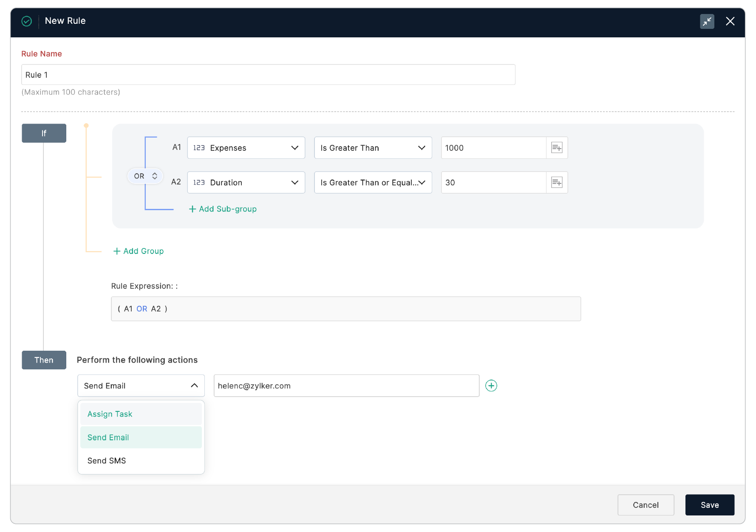
Task: Expand the Is Greater Than operator dropdown
Action: click(x=373, y=148)
